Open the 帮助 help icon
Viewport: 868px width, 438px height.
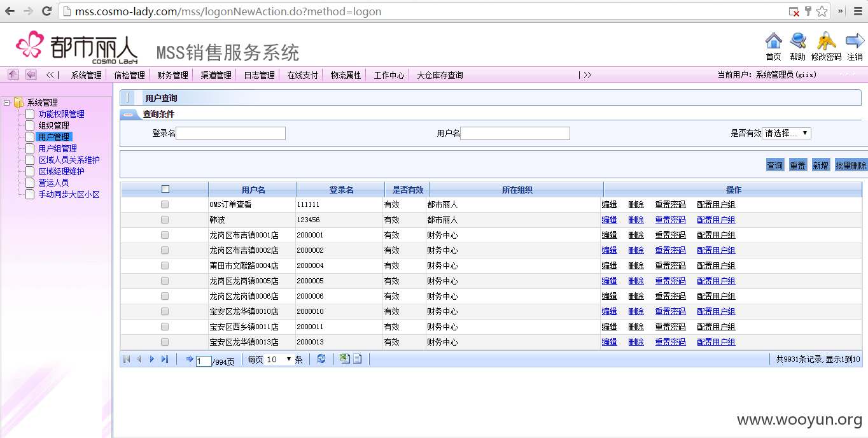[797, 41]
